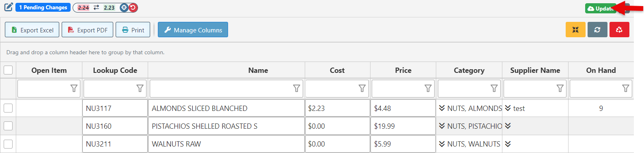This screenshot has height=153, width=644.
Task: Click the red recycle icon button
Action: click(619, 30)
